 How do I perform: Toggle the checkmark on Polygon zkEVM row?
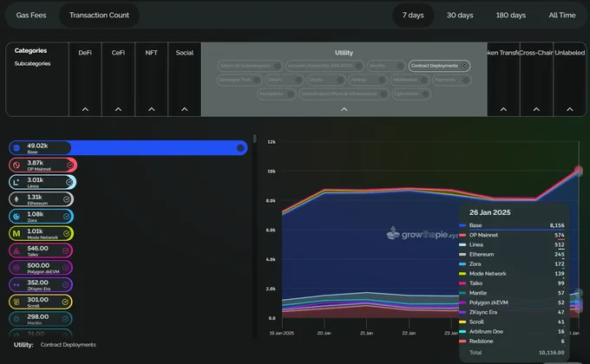coord(66,268)
